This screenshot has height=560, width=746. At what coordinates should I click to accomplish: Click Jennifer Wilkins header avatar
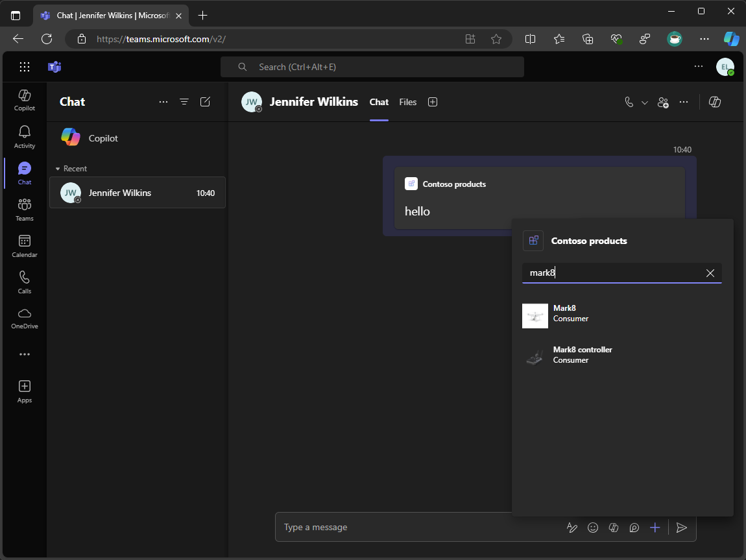pos(252,102)
